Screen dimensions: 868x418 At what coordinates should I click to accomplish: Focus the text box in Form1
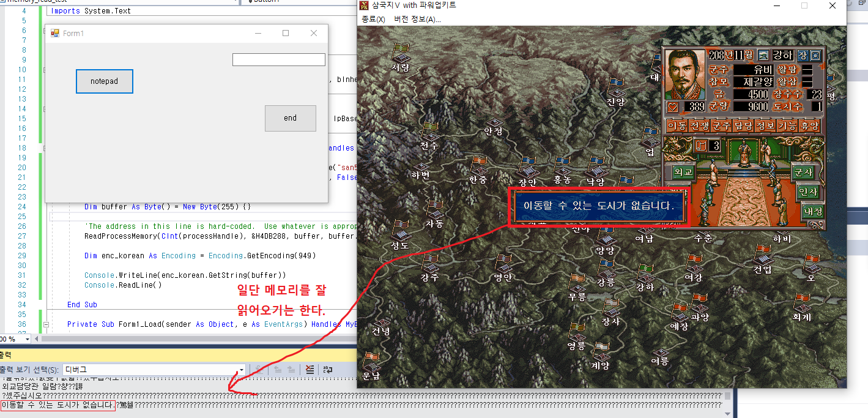279,59
